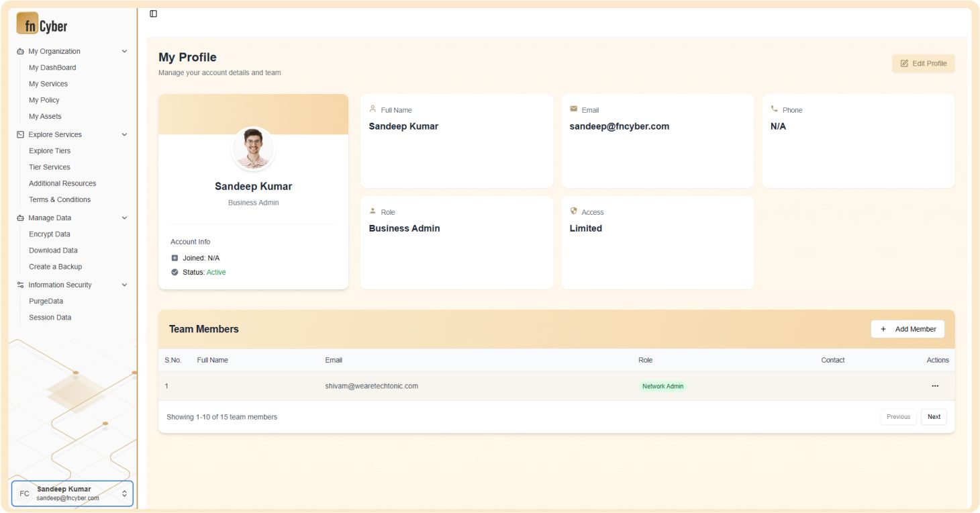Click the Status checkmark icon
Viewport: 980px width, 513px height.
tap(175, 273)
